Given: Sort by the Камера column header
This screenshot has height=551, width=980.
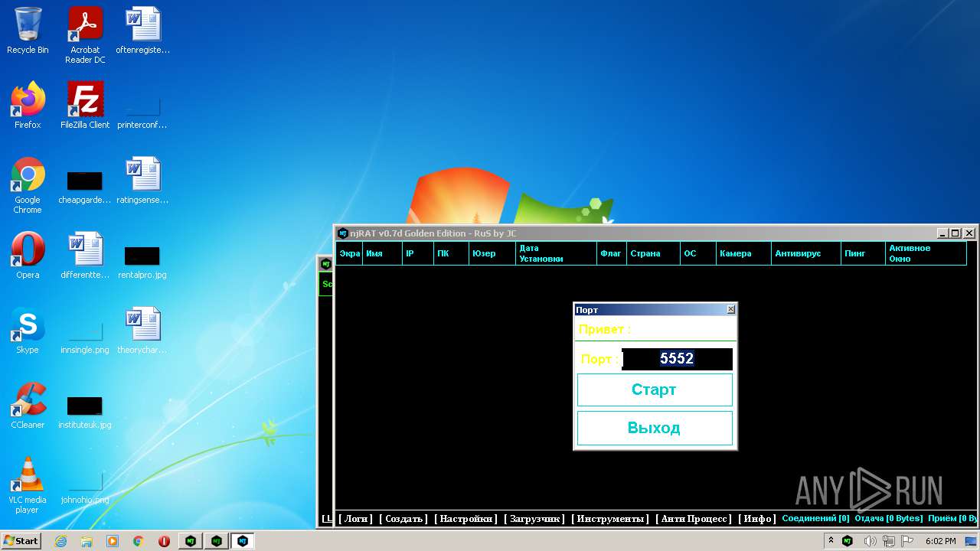Looking at the screenshot, I should 743,253.
